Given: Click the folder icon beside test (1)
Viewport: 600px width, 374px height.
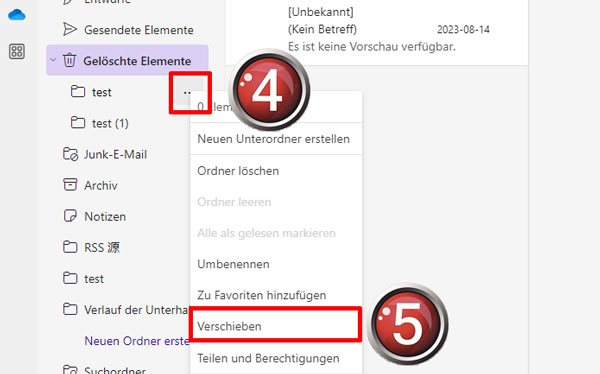Looking at the screenshot, I should pos(78,123).
